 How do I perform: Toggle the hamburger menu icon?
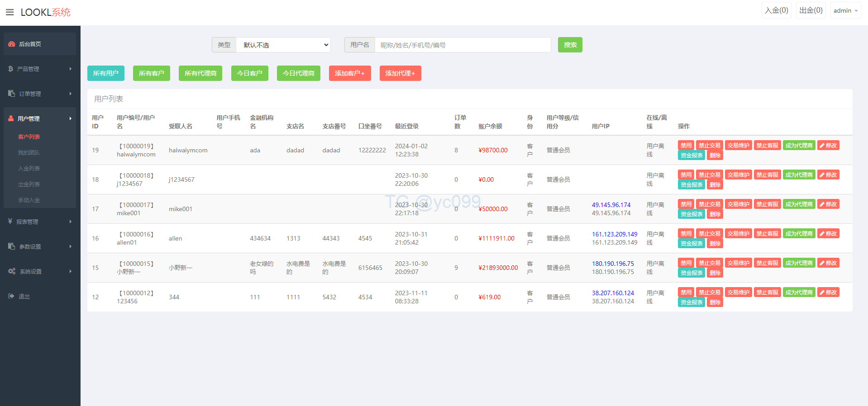(x=10, y=12)
